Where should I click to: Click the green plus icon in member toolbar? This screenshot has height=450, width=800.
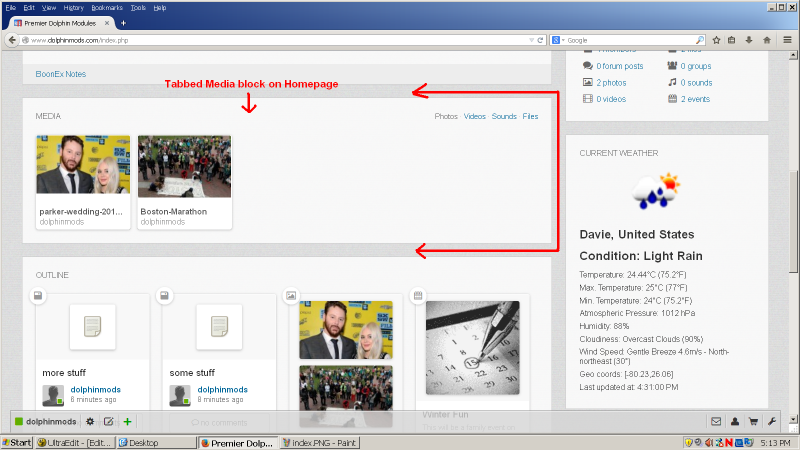point(128,421)
